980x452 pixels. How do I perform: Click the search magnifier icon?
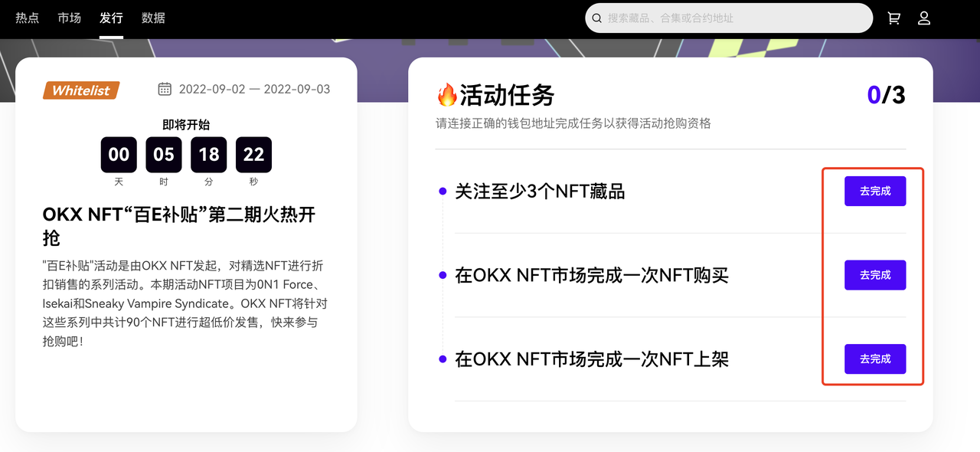tap(597, 18)
